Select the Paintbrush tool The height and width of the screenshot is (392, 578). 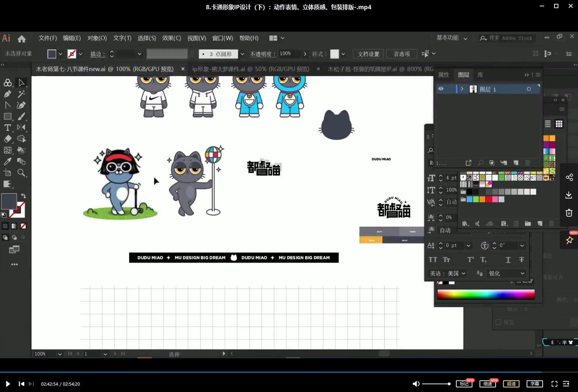click(21, 117)
